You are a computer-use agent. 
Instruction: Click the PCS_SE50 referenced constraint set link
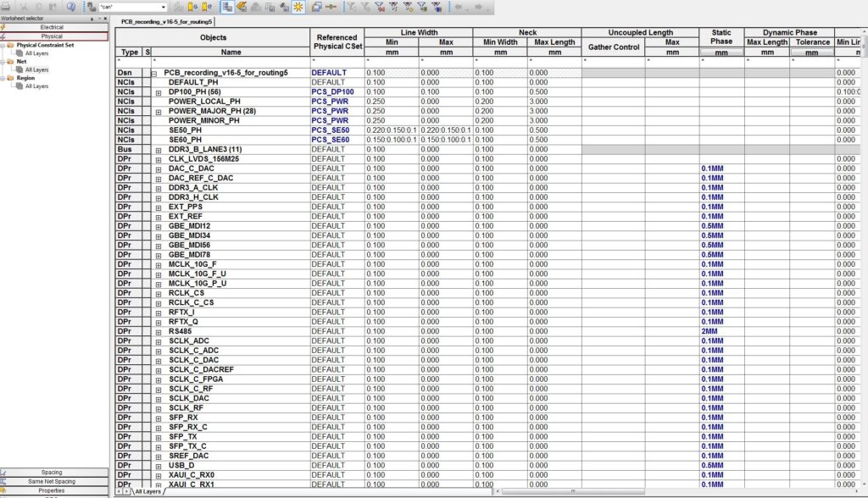tap(331, 130)
